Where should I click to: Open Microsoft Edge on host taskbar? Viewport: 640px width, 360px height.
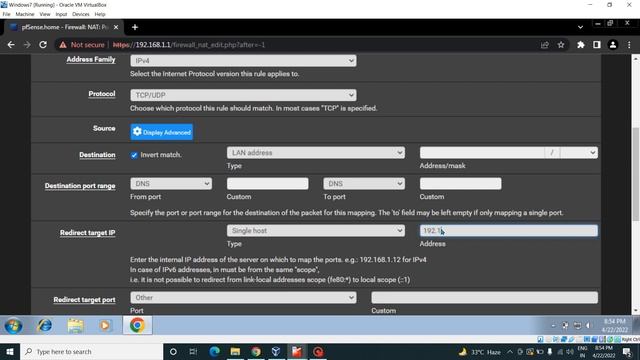pyautogui.click(x=214, y=351)
